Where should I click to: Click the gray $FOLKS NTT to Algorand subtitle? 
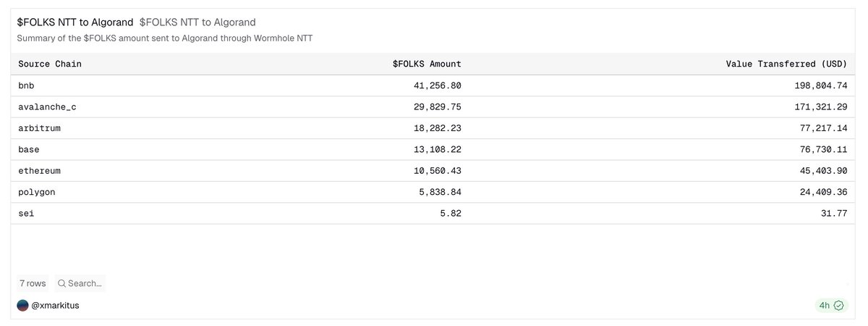point(197,22)
